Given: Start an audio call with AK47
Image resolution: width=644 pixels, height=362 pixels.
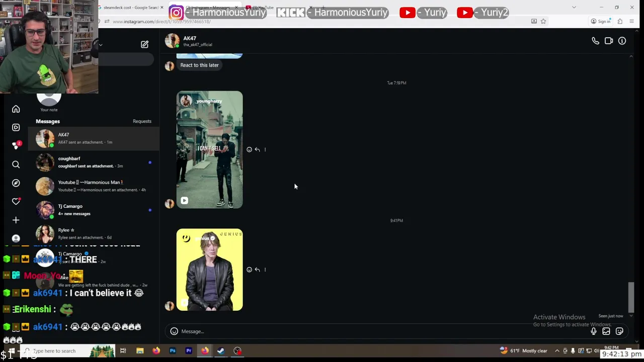Looking at the screenshot, I should [595, 41].
